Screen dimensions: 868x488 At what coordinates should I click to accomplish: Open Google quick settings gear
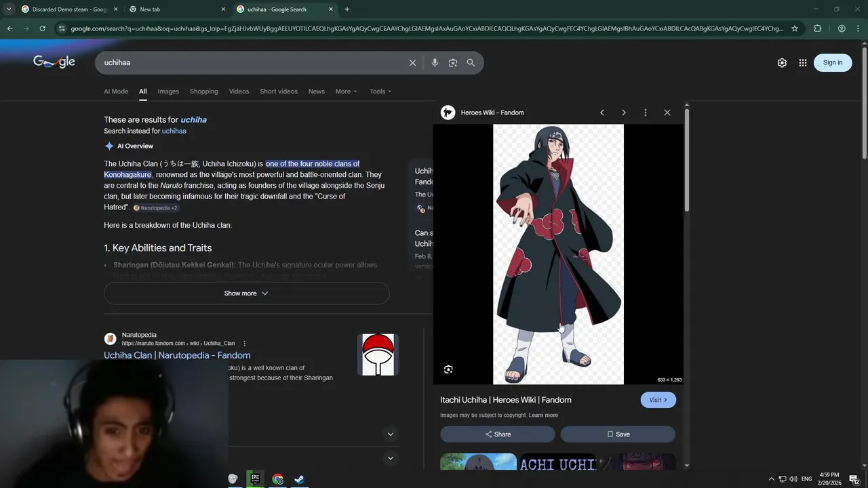pyautogui.click(x=782, y=62)
